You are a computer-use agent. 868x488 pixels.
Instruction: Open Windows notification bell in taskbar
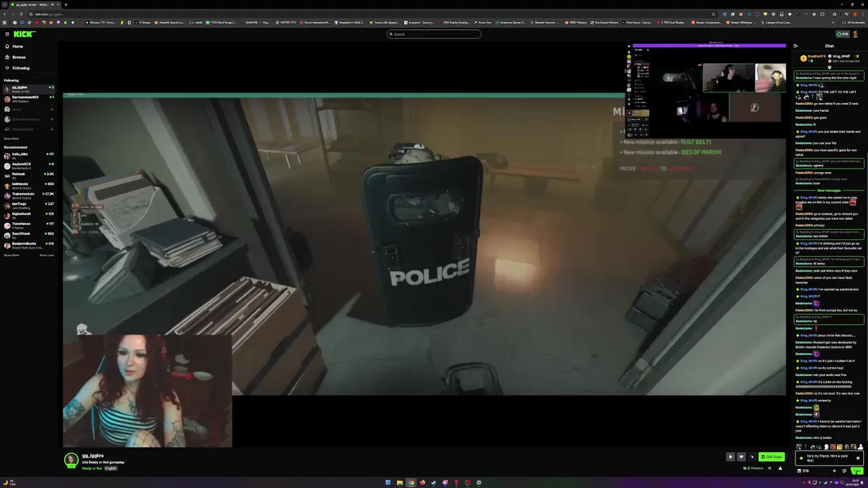point(863,483)
